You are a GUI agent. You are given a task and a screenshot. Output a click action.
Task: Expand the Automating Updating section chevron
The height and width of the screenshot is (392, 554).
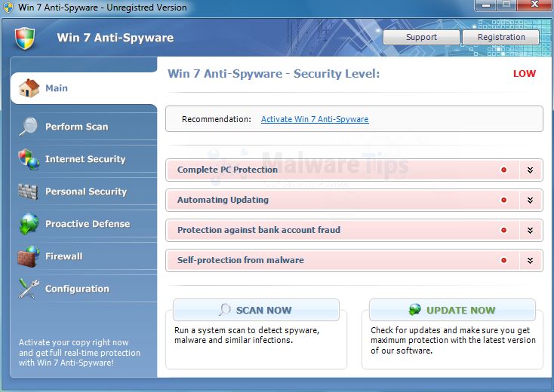(531, 200)
